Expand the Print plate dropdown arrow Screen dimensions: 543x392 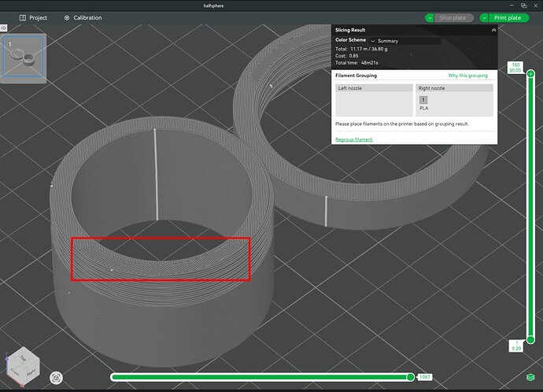[x=484, y=17]
